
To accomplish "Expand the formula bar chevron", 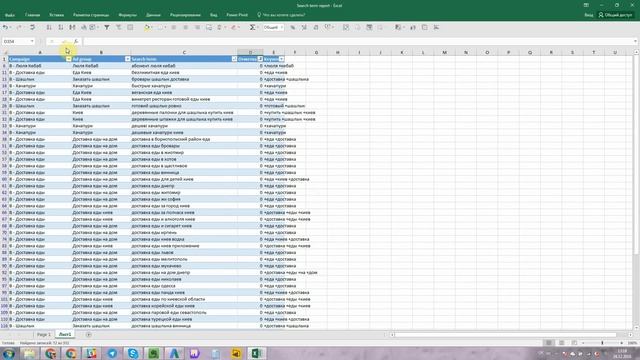I will click(635, 41).
